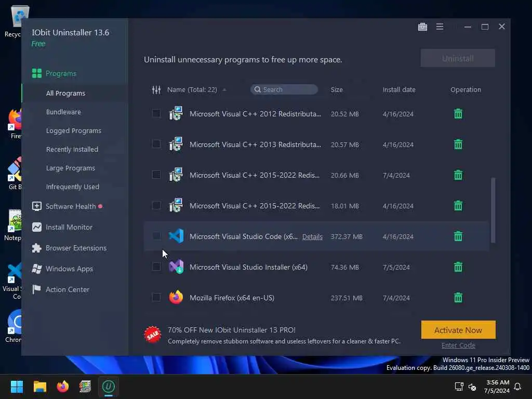Click the Action Center flag icon
532x399 pixels.
[x=37, y=289]
